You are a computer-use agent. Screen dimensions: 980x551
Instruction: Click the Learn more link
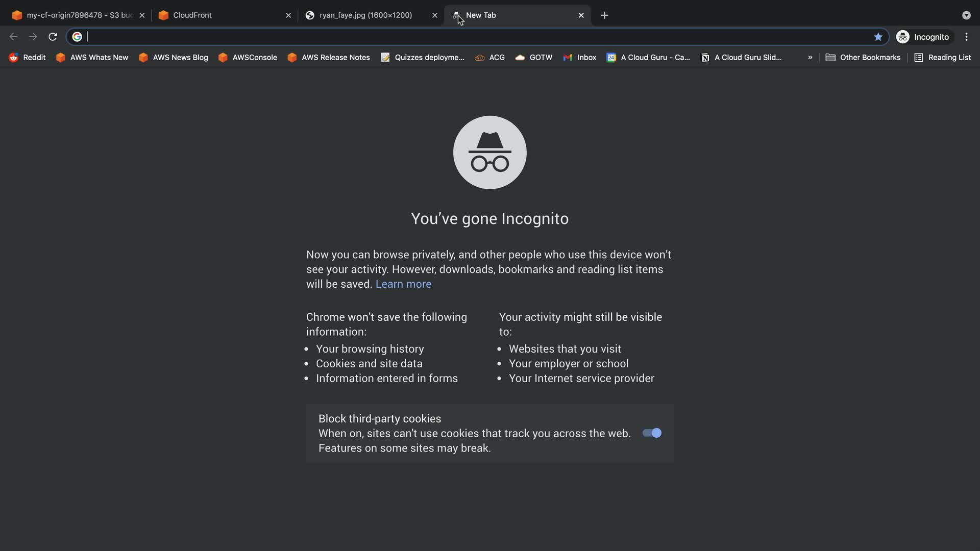[x=403, y=284]
